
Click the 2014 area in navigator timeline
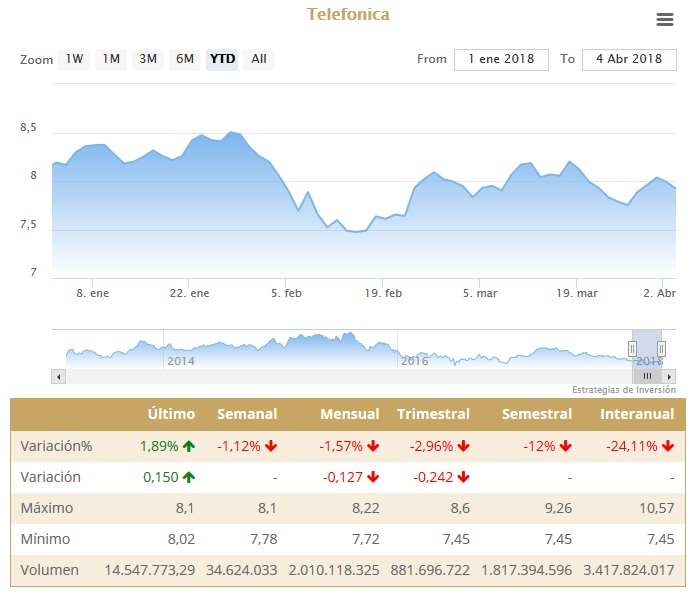click(181, 360)
